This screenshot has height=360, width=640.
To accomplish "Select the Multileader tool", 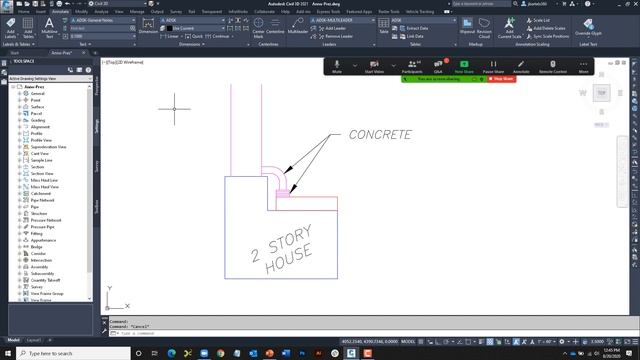I will click(298, 26).
